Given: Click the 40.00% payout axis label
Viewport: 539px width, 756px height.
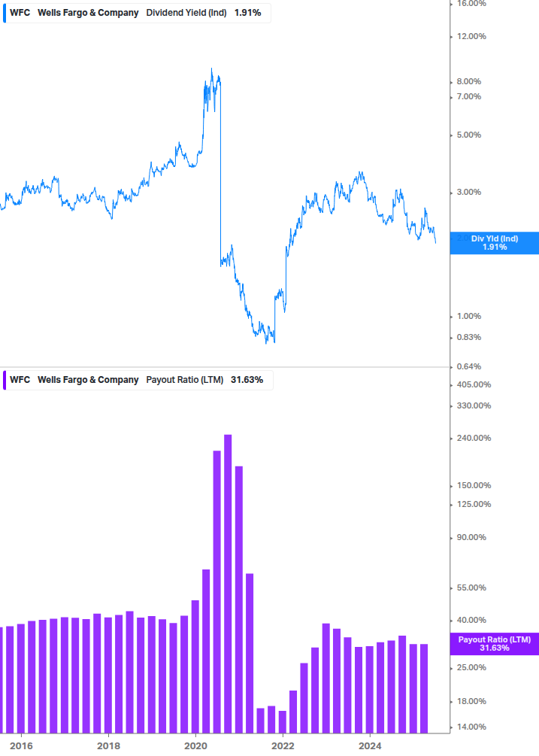Looking at the screenshot, I should 471,620.
